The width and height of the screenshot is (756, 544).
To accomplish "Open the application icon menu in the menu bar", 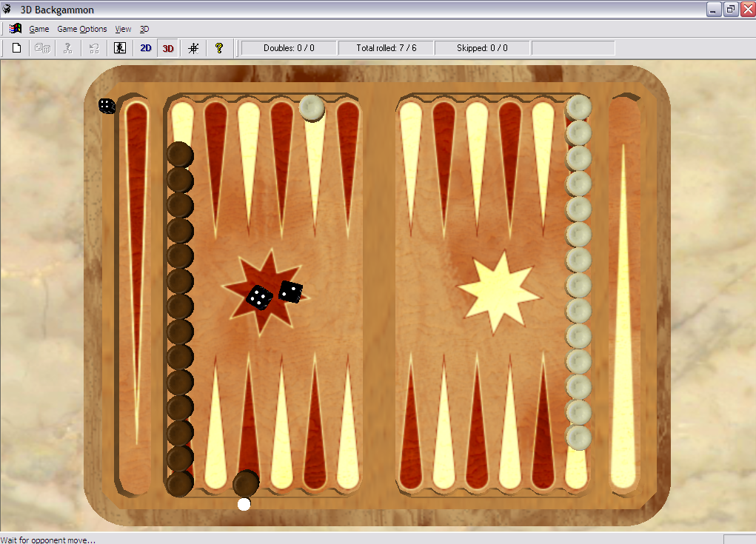I will (15, 28).
